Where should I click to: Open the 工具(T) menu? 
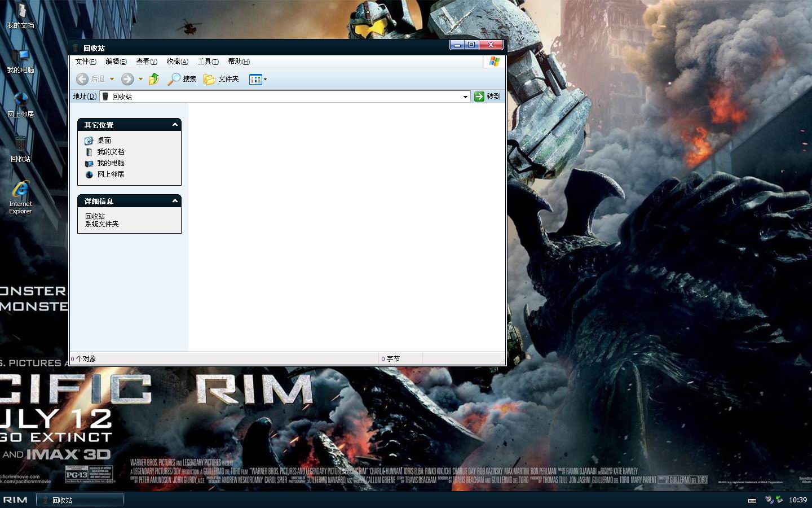coord(208,62)
